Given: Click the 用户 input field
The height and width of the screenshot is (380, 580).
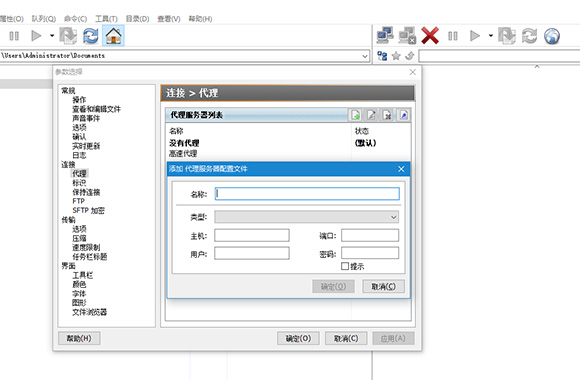Looking at the screenshot, I should [252, 253].
